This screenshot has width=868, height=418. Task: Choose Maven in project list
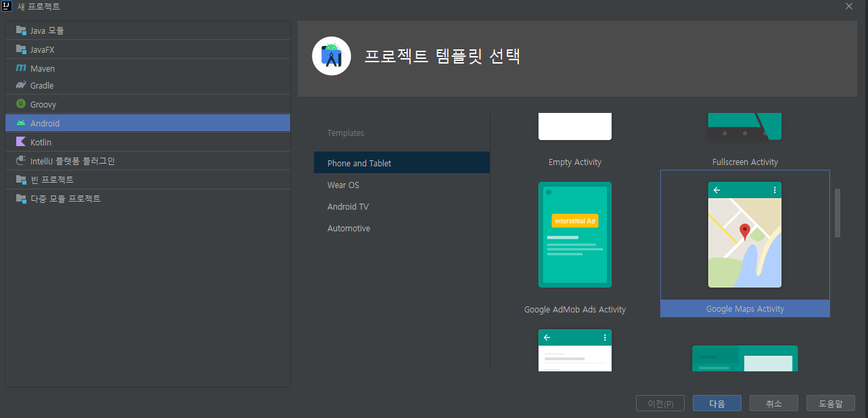click(147, 68)
